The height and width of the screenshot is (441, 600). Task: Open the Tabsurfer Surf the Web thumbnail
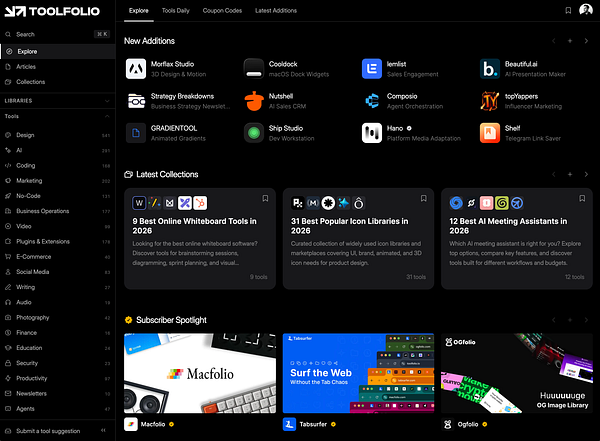coord(358,373)
